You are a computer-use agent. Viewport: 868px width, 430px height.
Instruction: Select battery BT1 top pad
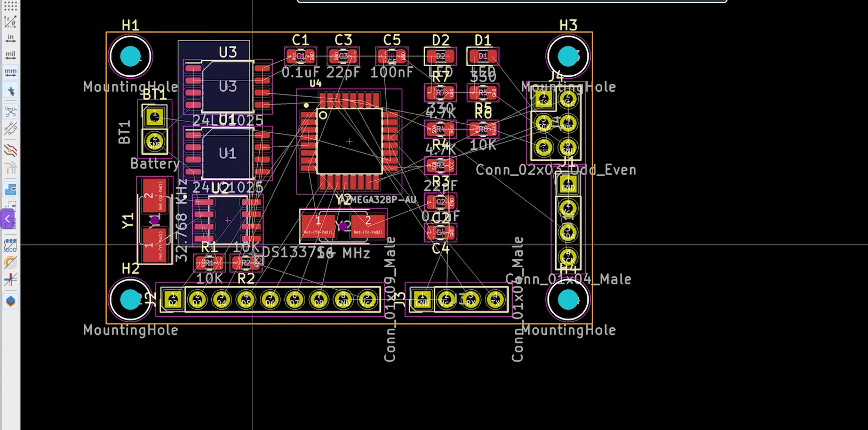(x=155, y=117)
